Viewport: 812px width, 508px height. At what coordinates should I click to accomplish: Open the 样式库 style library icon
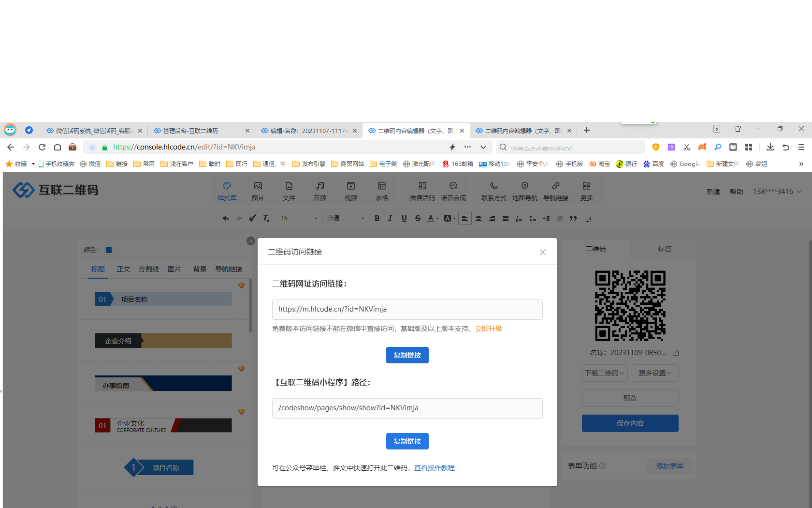227,191
